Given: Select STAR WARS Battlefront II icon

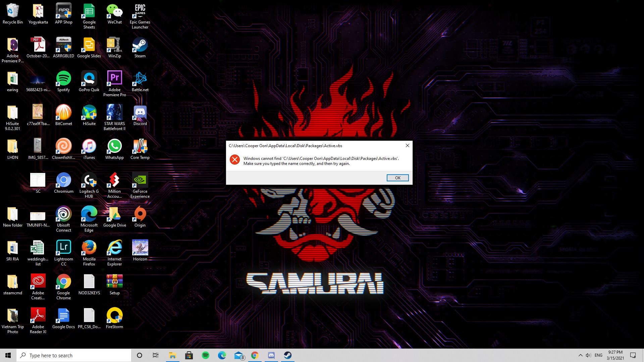Looking at the screenshot, I should (x=114, y=118).
